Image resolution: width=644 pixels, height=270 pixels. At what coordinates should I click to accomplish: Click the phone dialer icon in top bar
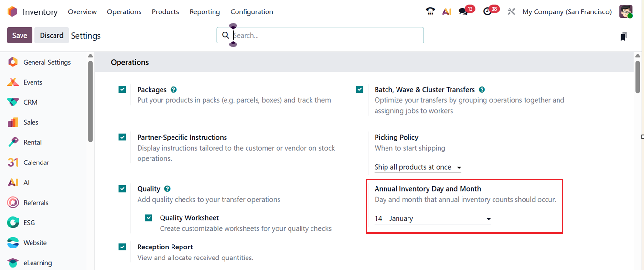pyautogui.click(x=430, y=11)
